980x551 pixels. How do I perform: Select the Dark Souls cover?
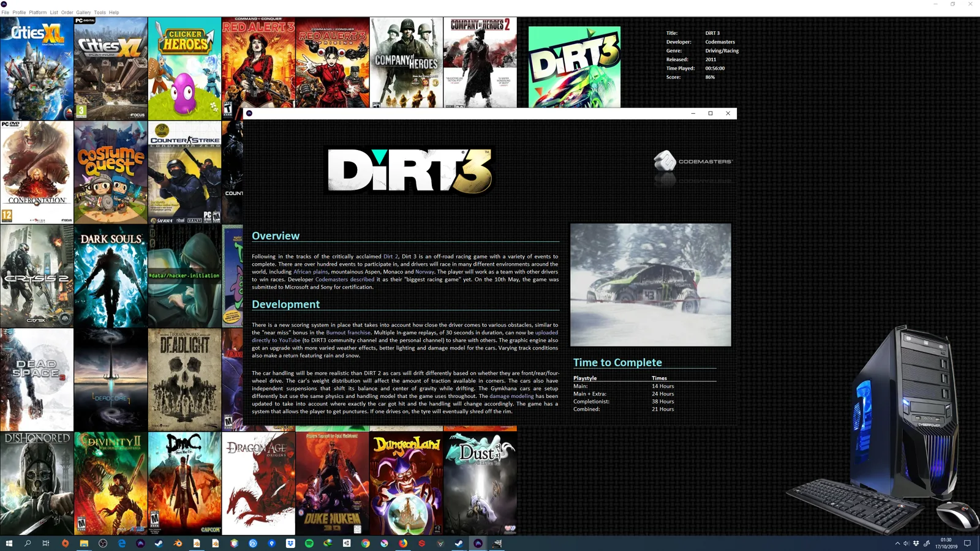point(111,276)
